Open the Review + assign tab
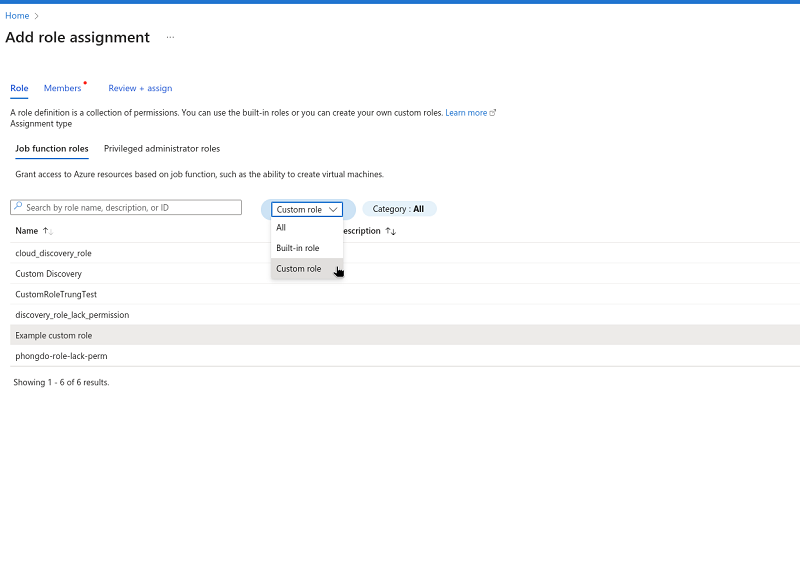The width and height of the screenshot is (800, 567). click(140, 88)
